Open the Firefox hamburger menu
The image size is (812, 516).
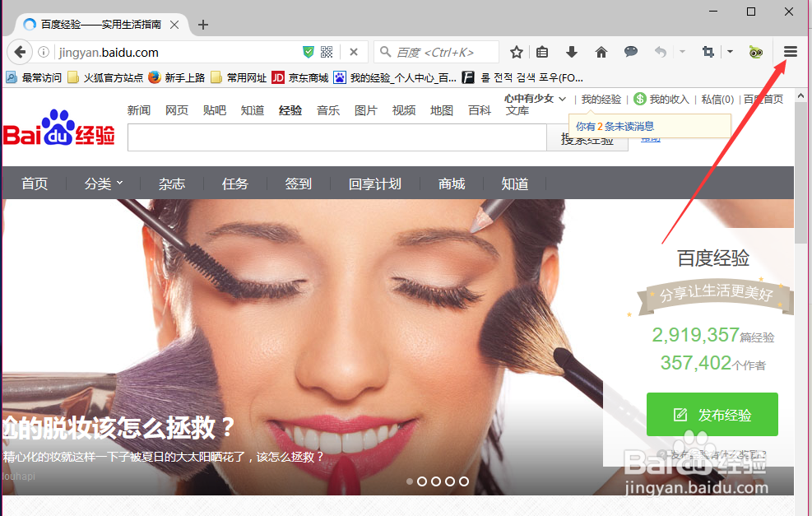[791, 52]
